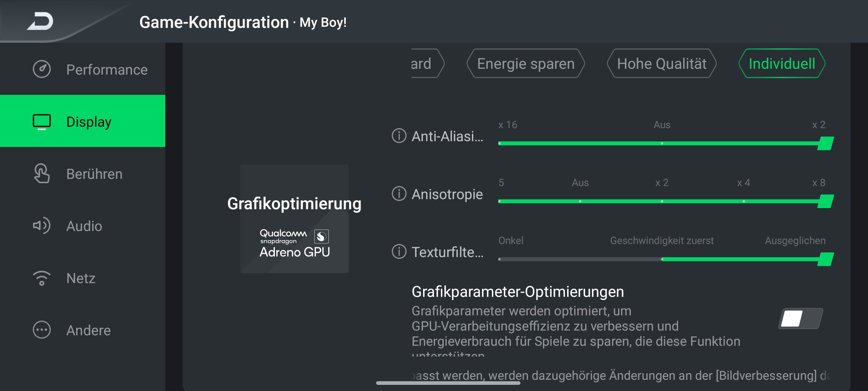Click the horizontal scrollbar at the bottom
The image size is (868, 391).
(x=448, y=383)
